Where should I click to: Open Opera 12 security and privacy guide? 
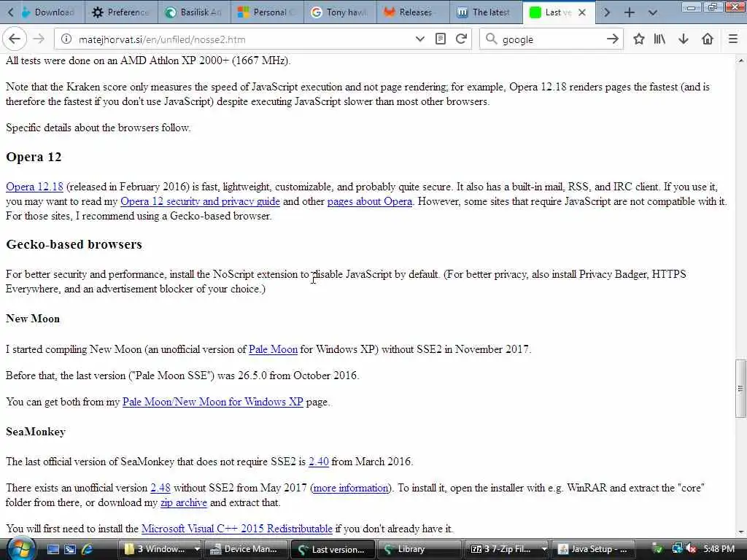(x=200, y=201)
